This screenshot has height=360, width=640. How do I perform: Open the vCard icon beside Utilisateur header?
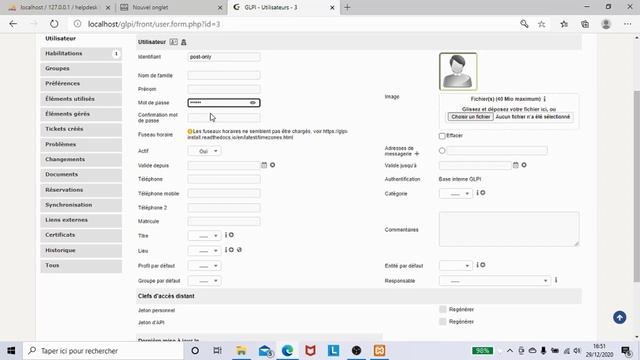(173, 42)
